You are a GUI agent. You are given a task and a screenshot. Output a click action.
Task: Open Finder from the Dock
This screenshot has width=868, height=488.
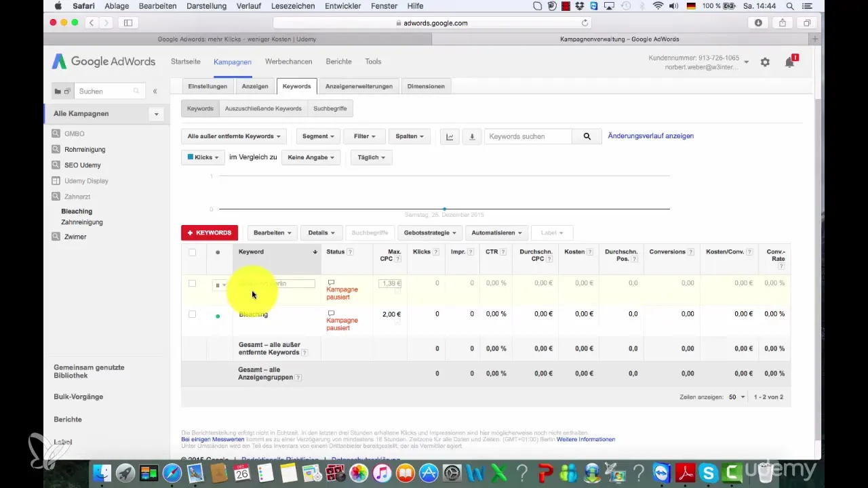[x=101, y=472]
